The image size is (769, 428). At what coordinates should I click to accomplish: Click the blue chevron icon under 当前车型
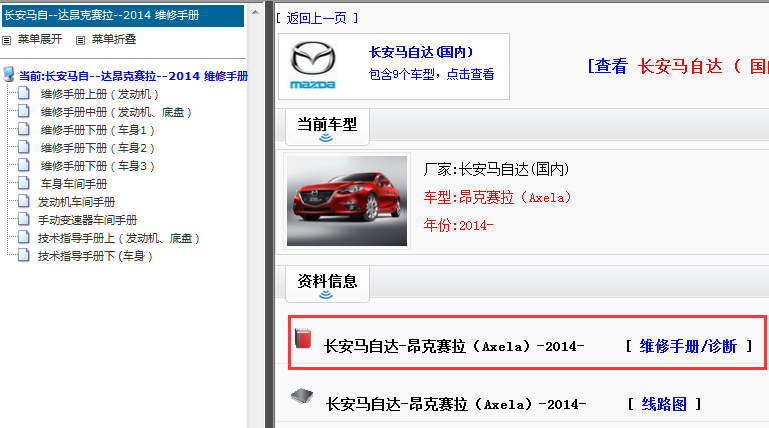(x=326, y=138)
